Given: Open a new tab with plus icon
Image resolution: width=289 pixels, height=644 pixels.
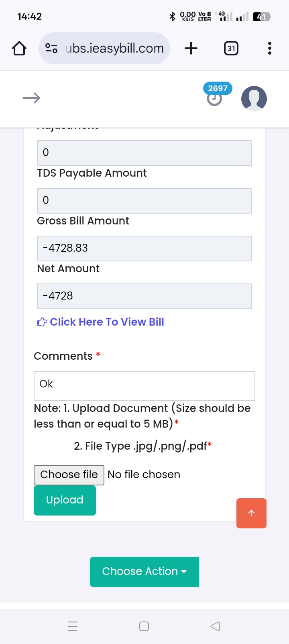Looking at the screenshot, I should point(191,49).
